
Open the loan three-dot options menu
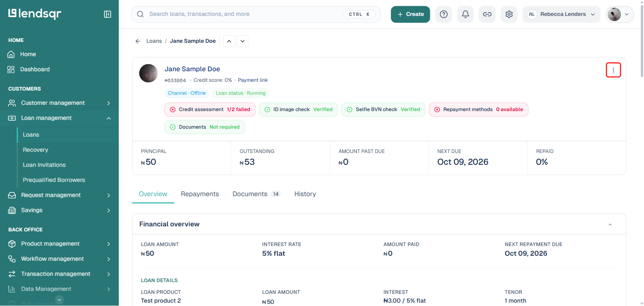pyautogui.click(x=613, y=70)
